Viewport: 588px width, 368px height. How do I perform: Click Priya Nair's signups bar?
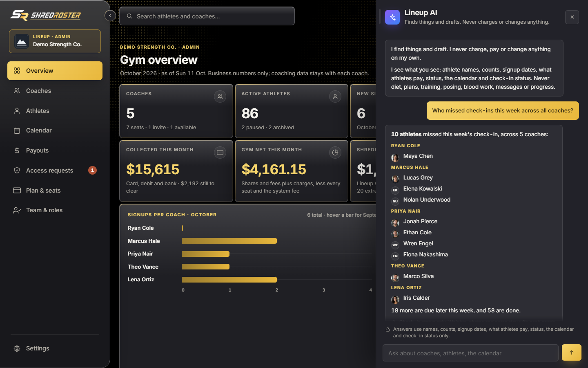click(205, 254)
